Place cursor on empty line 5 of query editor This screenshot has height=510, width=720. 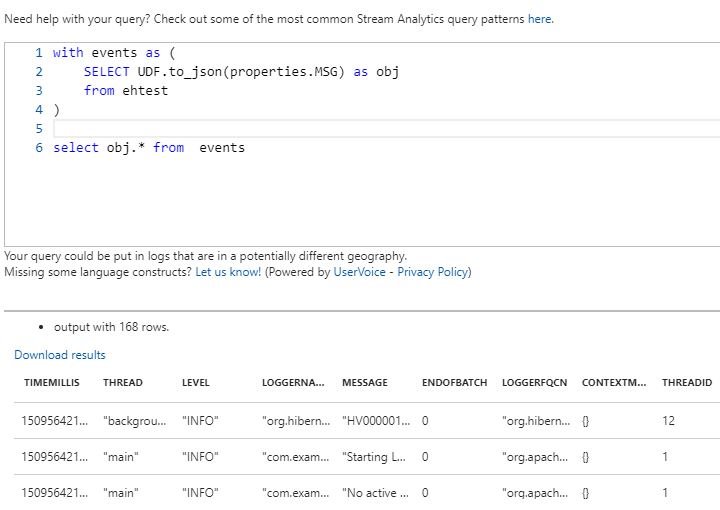[386, 129]
